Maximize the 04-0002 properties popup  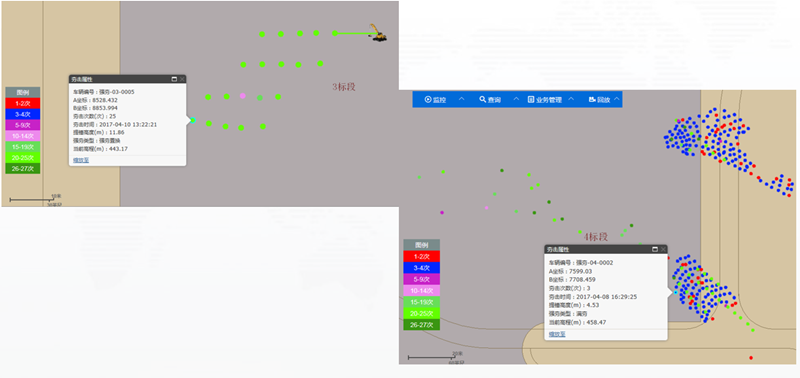coord(655,249)
